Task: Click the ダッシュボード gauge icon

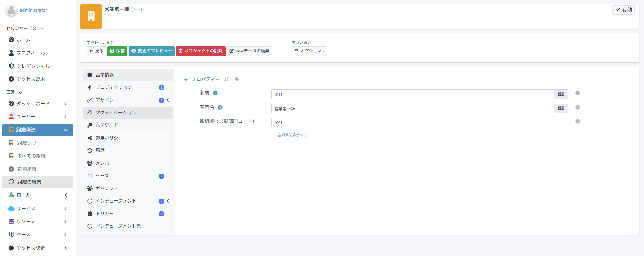Action: point(11,104)
